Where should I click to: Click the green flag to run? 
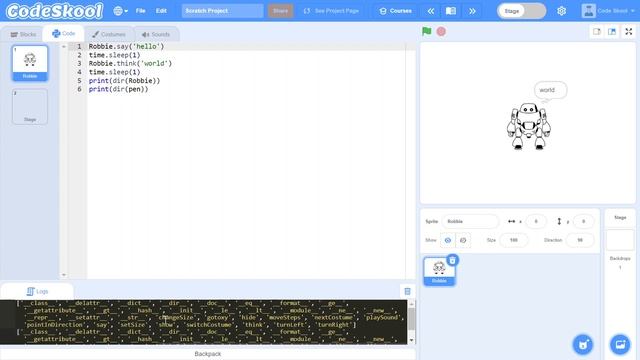[427, 31]
